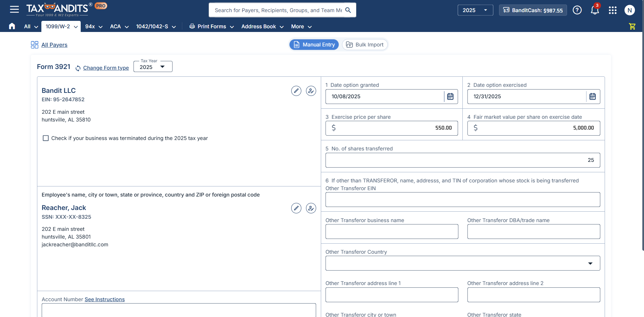Open calendar for Date option granted
This screenshot has height=317, width=644.
pos(450,97)
